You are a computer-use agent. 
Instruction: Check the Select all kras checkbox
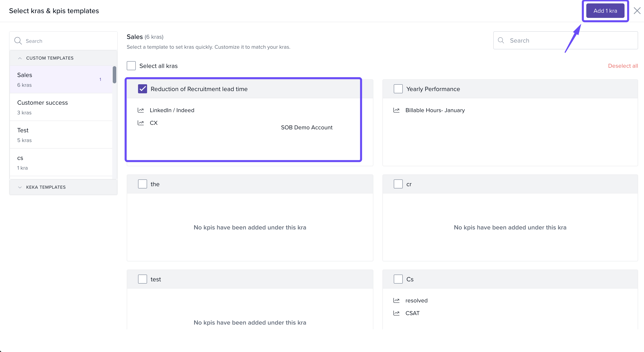(x=131, y=66)
